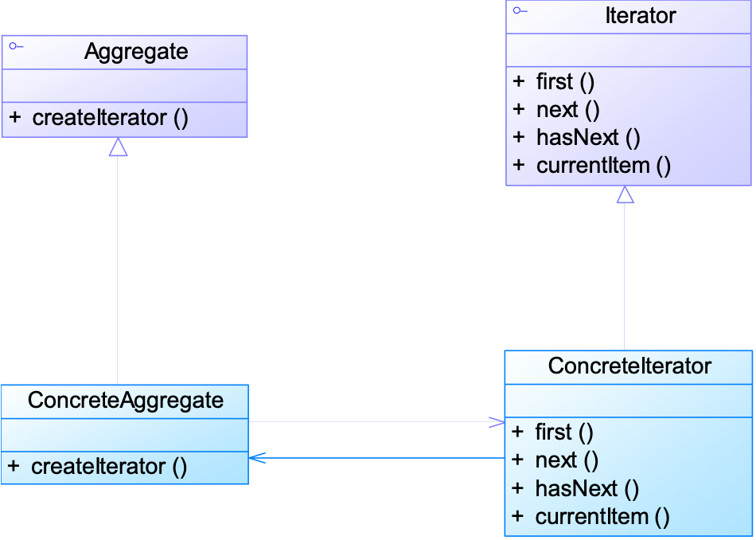Select createIterator () in the Aggregate interface

[x=110, y=118]
